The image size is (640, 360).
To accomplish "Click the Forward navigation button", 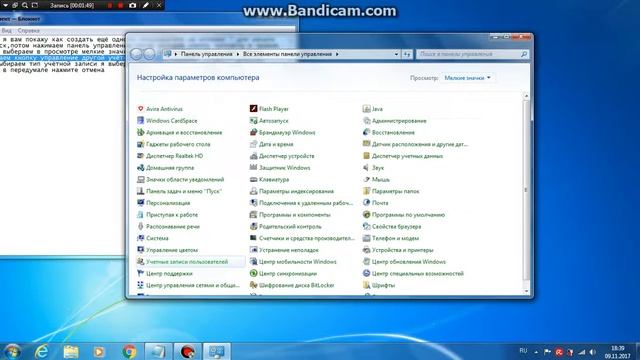I will [x=149, y=54].
